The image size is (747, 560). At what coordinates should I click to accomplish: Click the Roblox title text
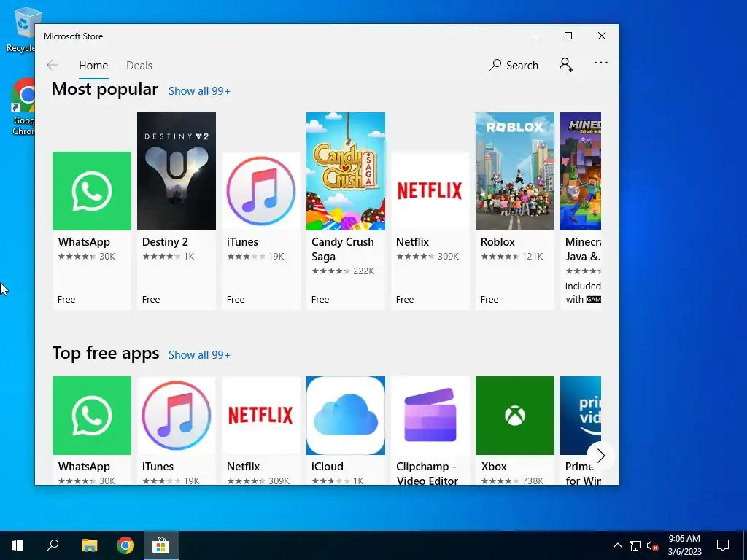point(498,242)
